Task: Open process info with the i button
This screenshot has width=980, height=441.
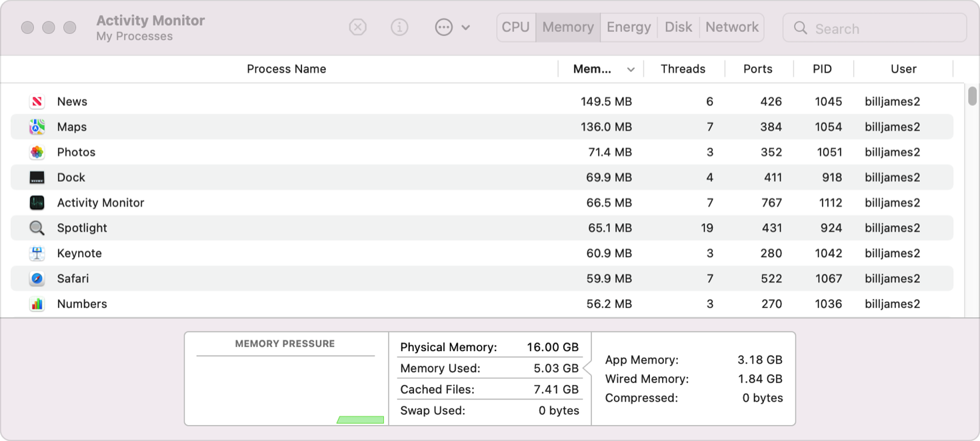Action: point(399,27)
